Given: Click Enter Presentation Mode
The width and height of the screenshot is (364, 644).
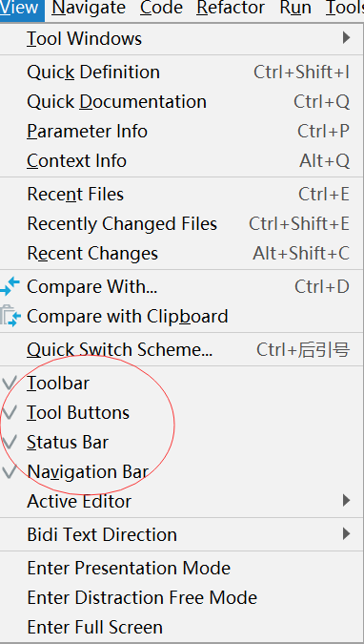Looking at the screenshot, I should [x=182, y=569].
